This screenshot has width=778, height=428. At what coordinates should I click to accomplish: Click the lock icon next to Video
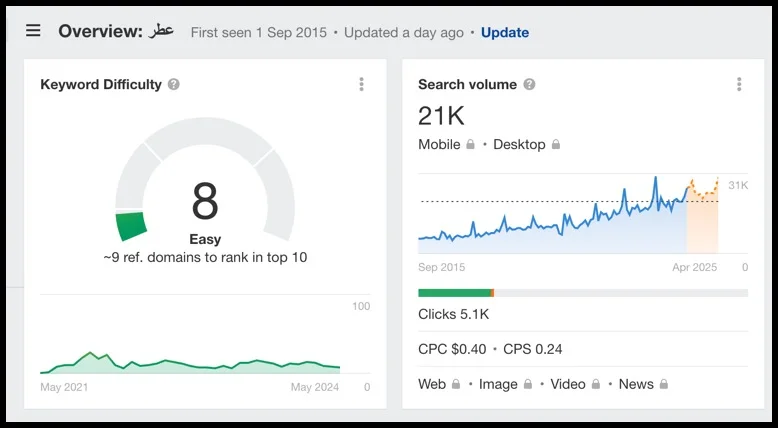click(596, 384)
